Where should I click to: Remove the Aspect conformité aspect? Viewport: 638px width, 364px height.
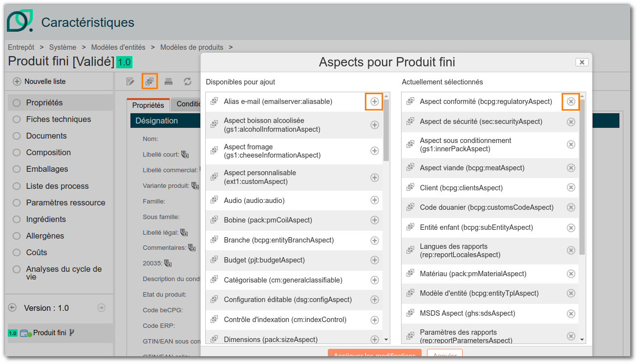(571, 101)
